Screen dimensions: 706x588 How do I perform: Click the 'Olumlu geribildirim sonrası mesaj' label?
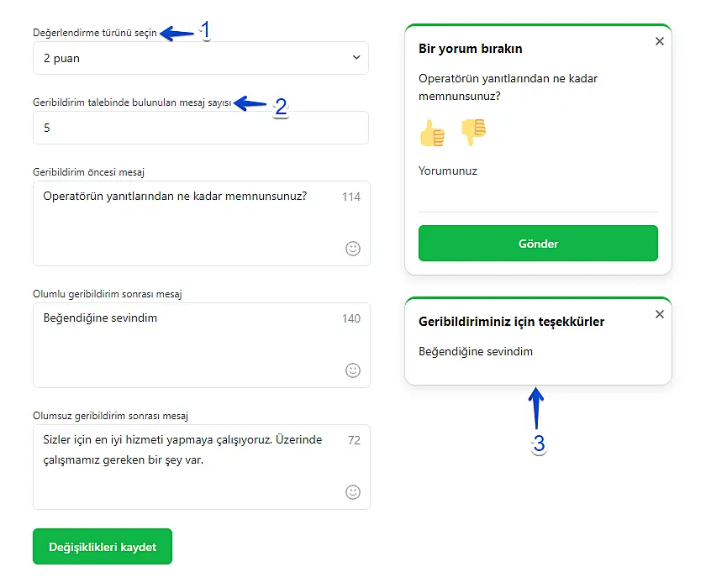[x=108, y=294]
